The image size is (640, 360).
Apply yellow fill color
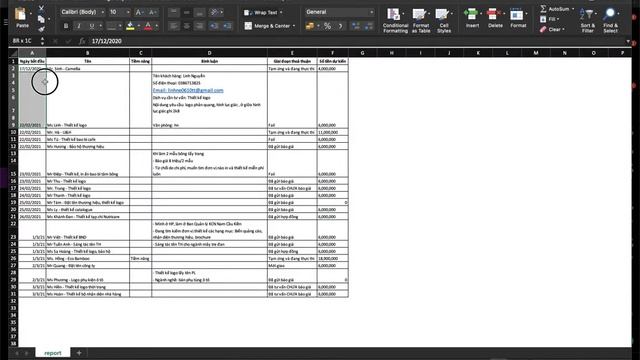[x=131, y=26]
